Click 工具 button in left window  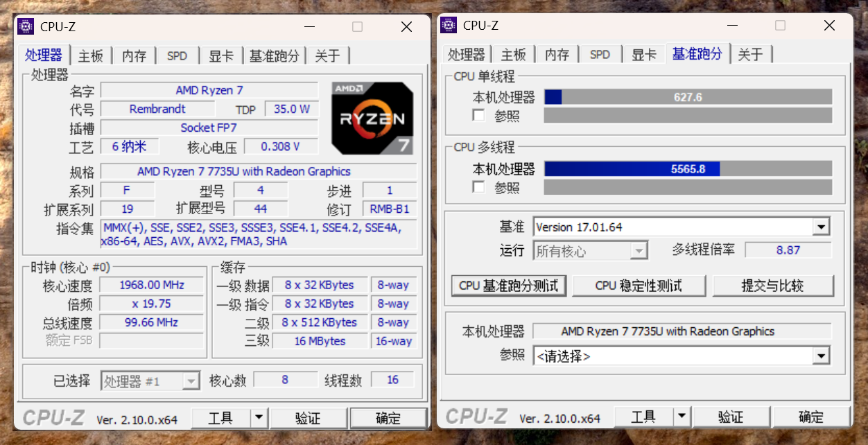(220, 418)
